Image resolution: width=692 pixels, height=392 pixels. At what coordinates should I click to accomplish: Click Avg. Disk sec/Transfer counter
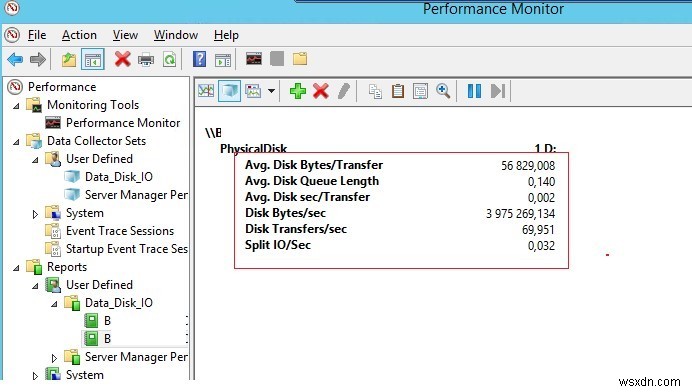308,197
